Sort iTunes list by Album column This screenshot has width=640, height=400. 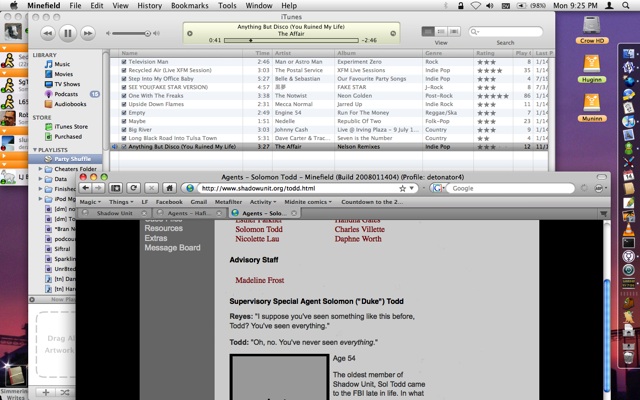coord(378,53)
